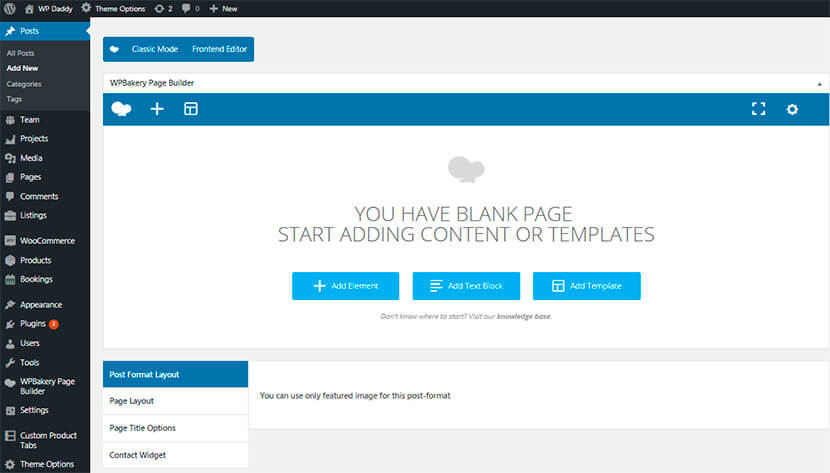The image size is (830, 473).
Task: Click the cloud logo beside Classic Mode
Action: coord(114,49)
